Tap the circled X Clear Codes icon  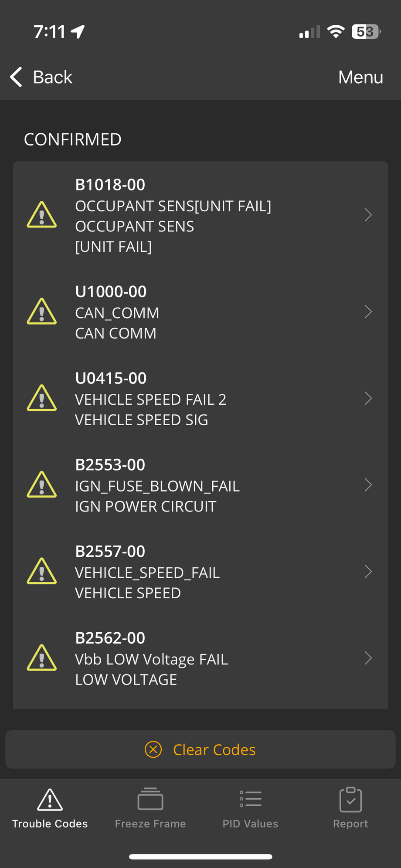coord(153,749)
